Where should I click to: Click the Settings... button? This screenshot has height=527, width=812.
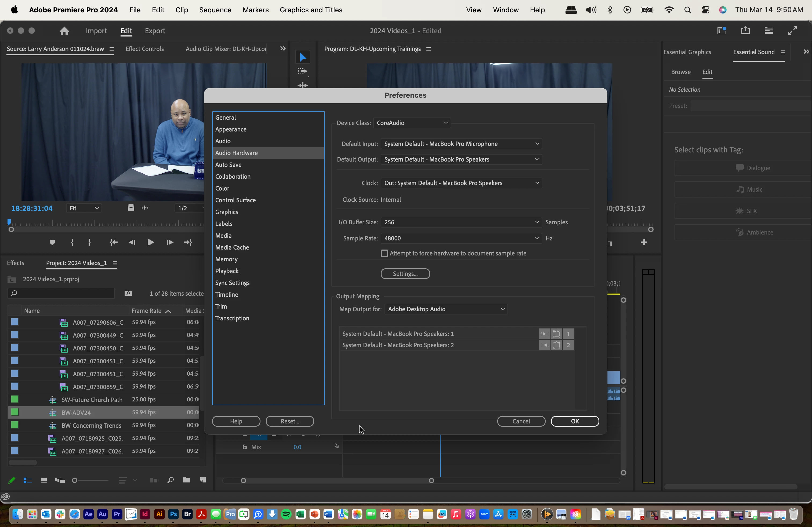[405, 274]
